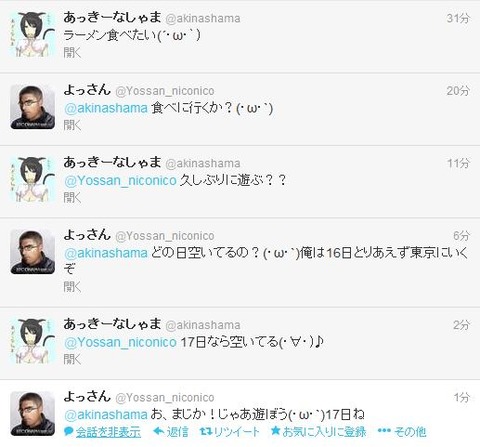Viewport: 480px width, 447px height.
Task: Click the display name よっさん in the last tweet
Action: (87, 396)
